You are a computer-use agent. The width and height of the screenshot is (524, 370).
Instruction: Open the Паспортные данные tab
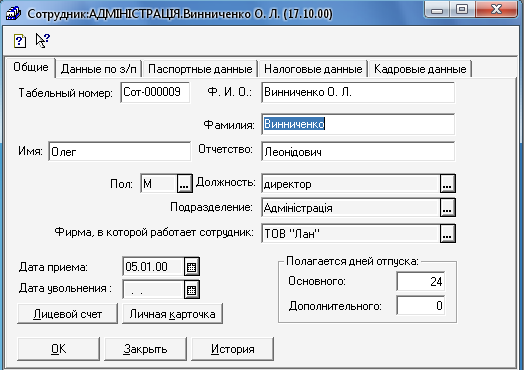coord(200,69)
